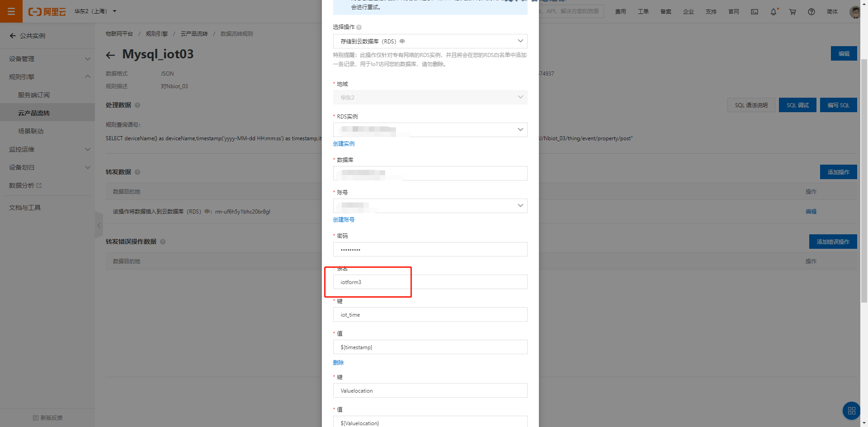The height and width of the screenshot is (427, 868).
Task: Open shopping cart icon
Action: point(793,12)
